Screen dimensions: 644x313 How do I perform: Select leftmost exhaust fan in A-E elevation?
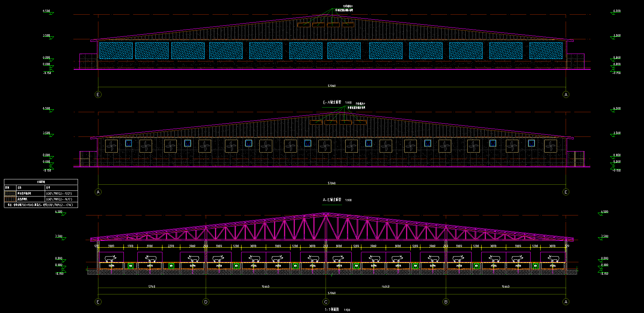[x=111, y=146]
